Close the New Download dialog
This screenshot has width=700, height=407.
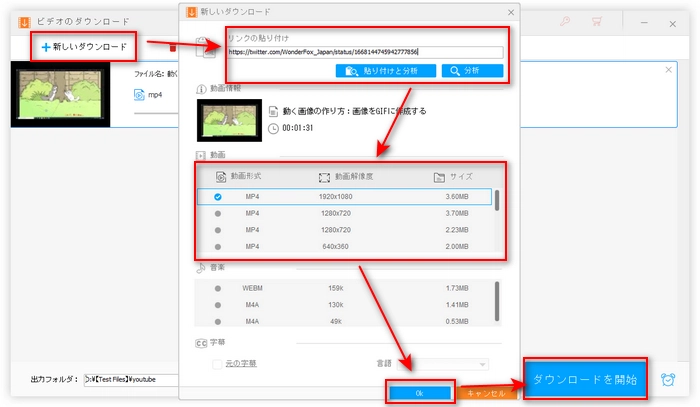pyautogui.click(x=511, y=11)
